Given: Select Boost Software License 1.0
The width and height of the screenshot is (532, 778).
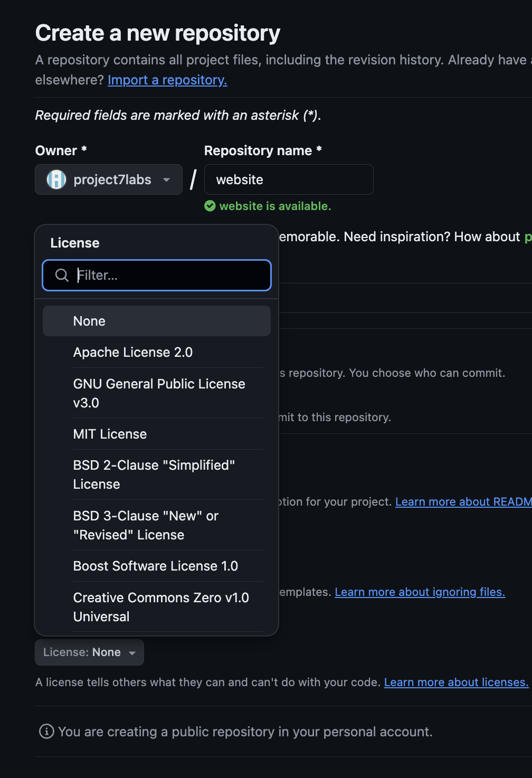Looking at the screenshot, I should click(157, 566).
